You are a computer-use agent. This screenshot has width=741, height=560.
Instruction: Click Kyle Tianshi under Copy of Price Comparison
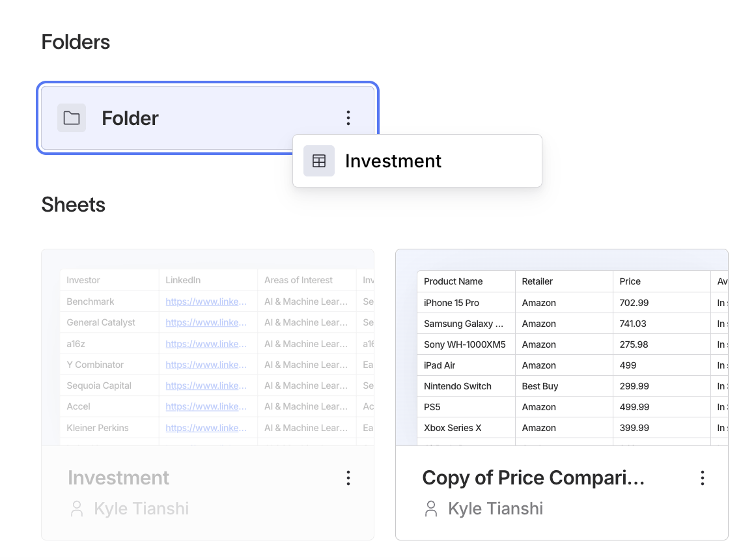click(x=496, y=509)
